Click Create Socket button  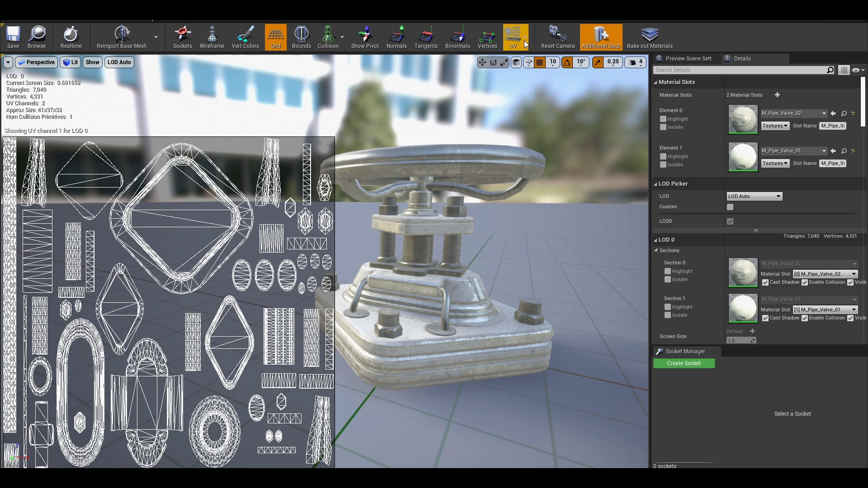pyautogui.click(x=684, y=363)
